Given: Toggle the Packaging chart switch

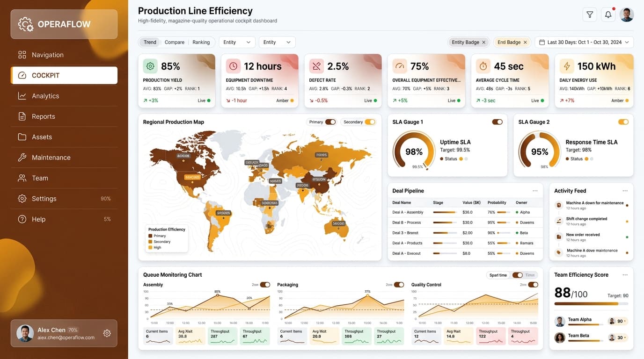Looking at the screenshot, I should [399, 285].
